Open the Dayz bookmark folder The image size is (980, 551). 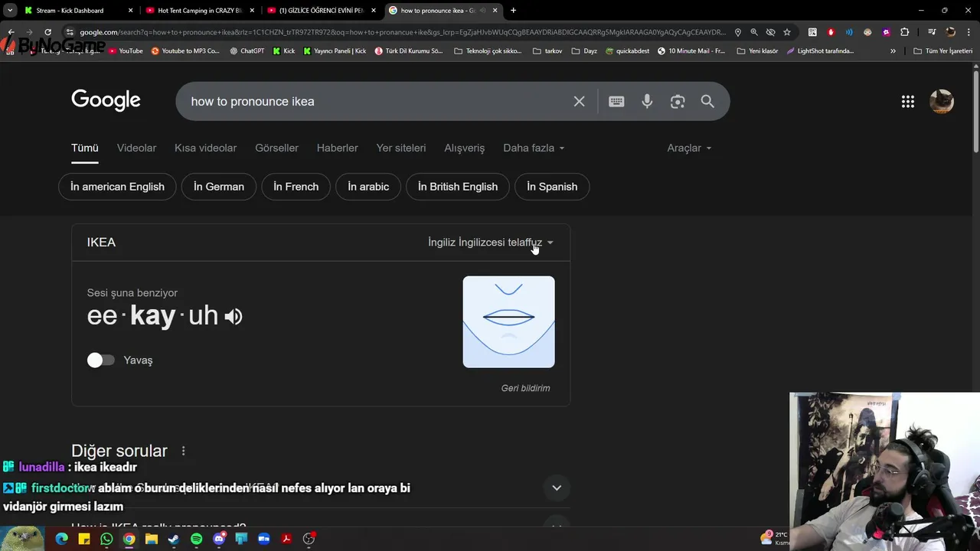[585, 51]
